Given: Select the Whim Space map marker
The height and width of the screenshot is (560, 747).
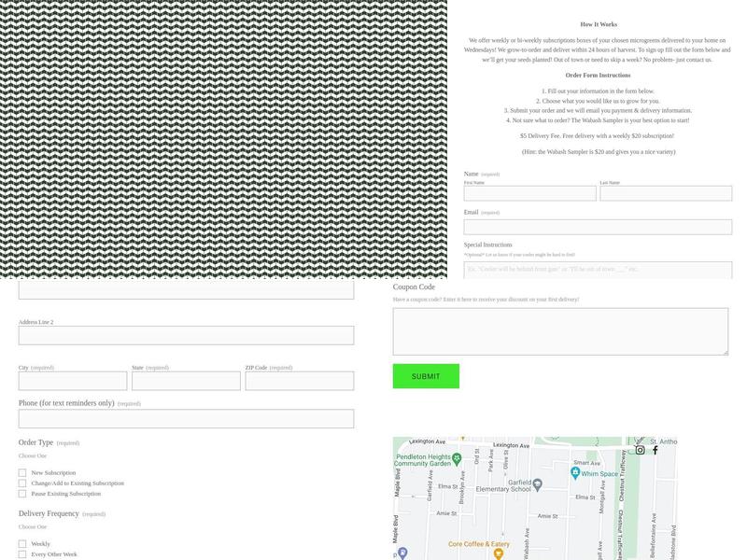Looking at the screenshot, I should point(575,473).
